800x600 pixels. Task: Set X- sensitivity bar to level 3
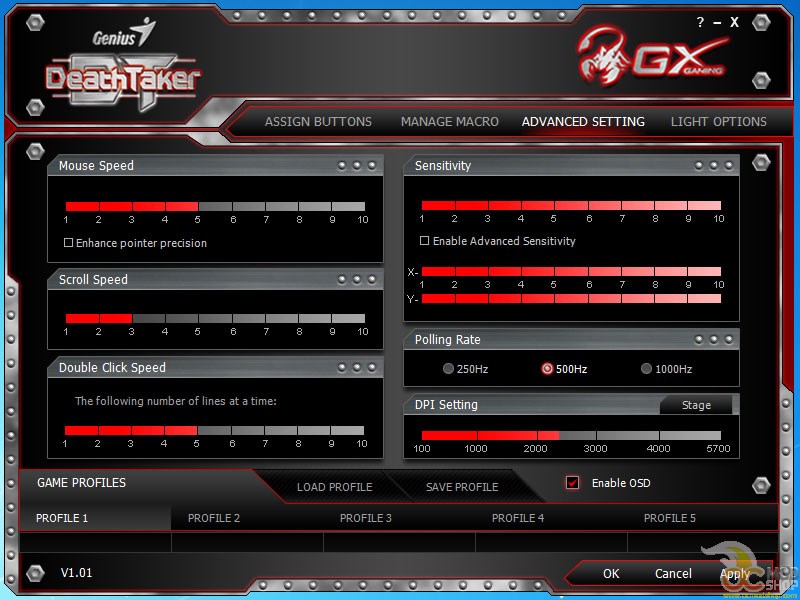pos(488,271)
